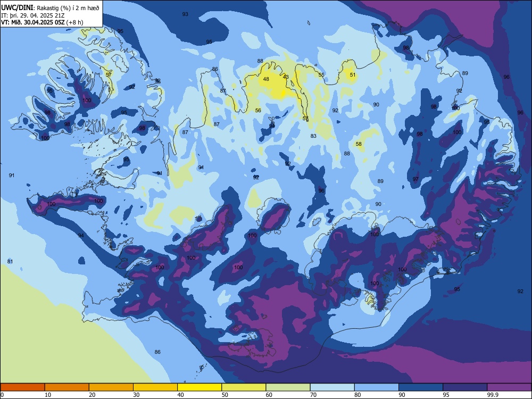Click the light blue 80–90 legend swatch

377,387
